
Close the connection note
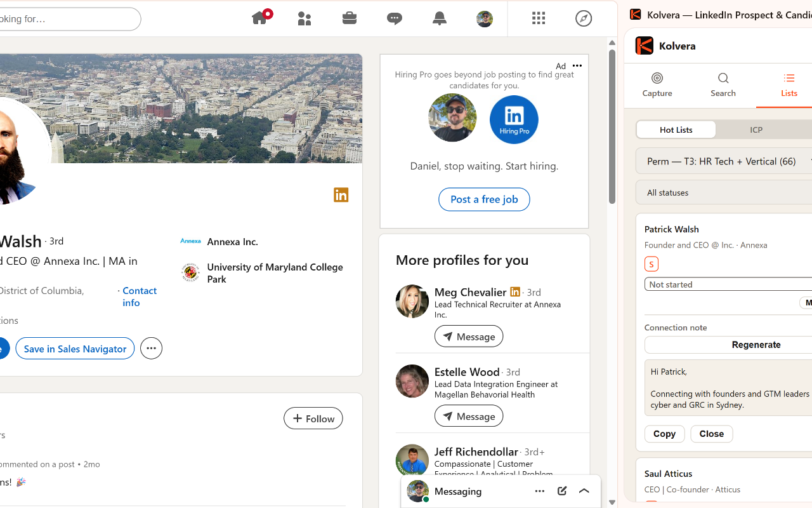(712, 434)
